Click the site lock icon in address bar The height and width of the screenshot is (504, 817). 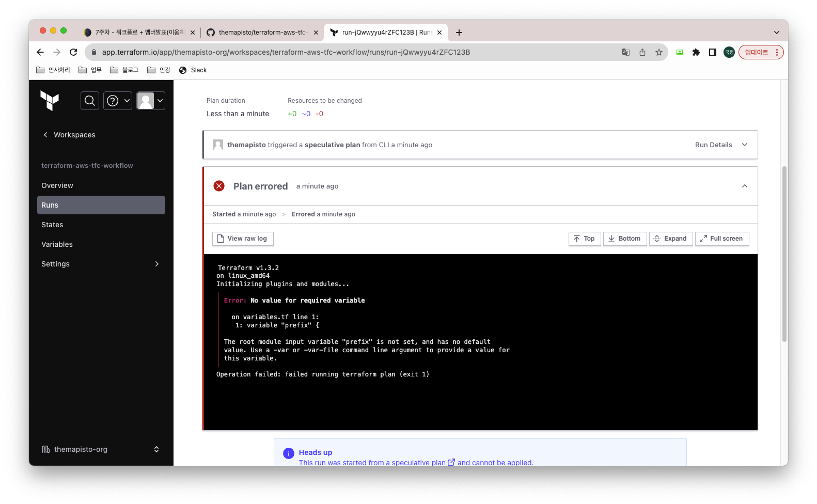coord(93,52)
